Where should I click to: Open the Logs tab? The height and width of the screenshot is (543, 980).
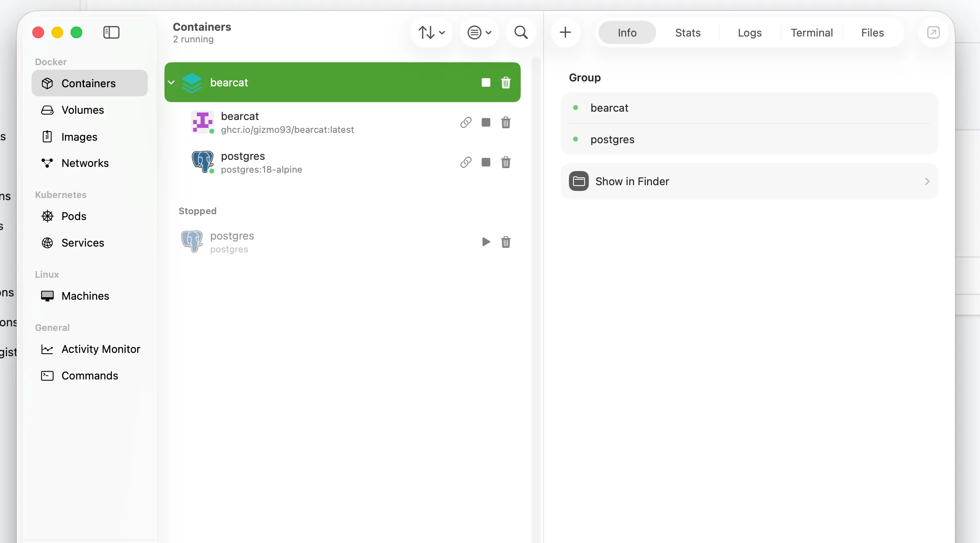click(750, 32)
